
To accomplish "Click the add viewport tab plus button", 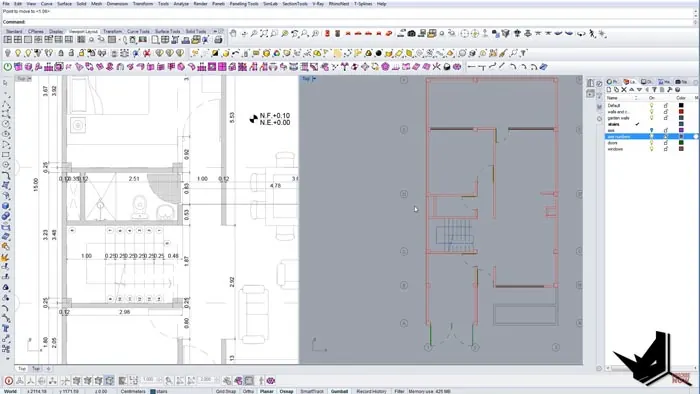I will click(x=48, y=369).
